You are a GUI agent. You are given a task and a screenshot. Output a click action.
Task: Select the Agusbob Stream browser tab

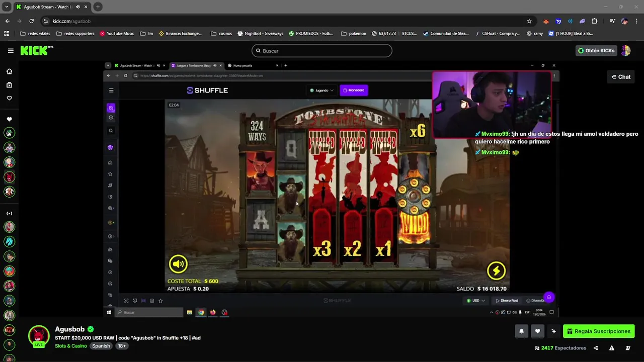(52, 7)
